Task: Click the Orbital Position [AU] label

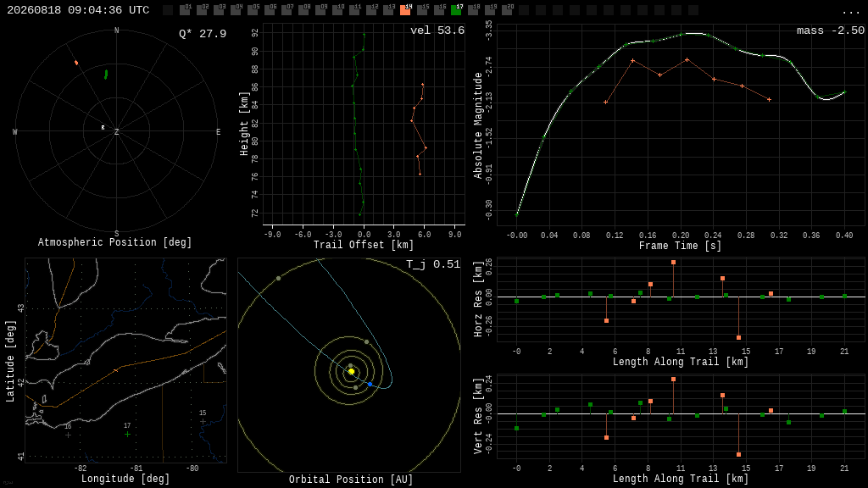Action: (351, 480)
